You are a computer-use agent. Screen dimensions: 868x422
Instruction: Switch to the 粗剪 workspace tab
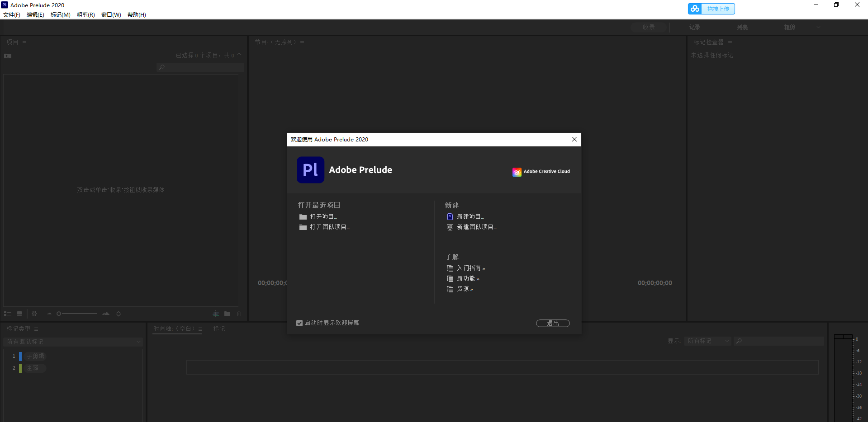click(790, 28)
